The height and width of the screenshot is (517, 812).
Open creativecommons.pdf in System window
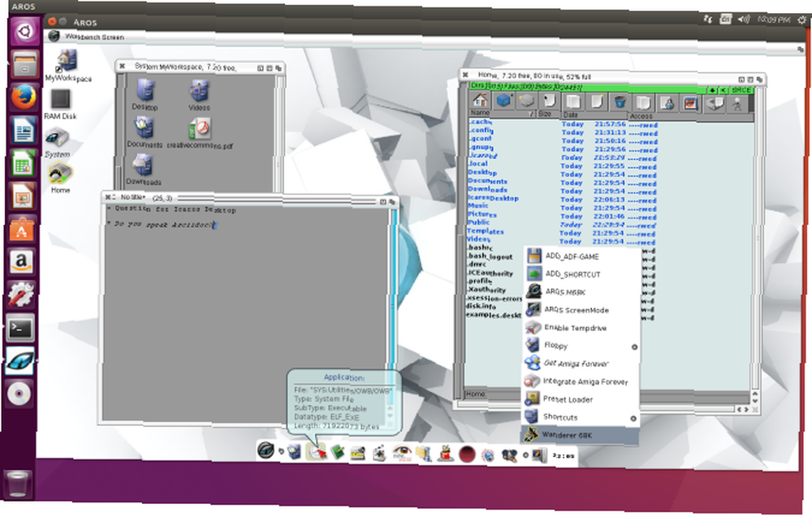click(x=200, y=134)
